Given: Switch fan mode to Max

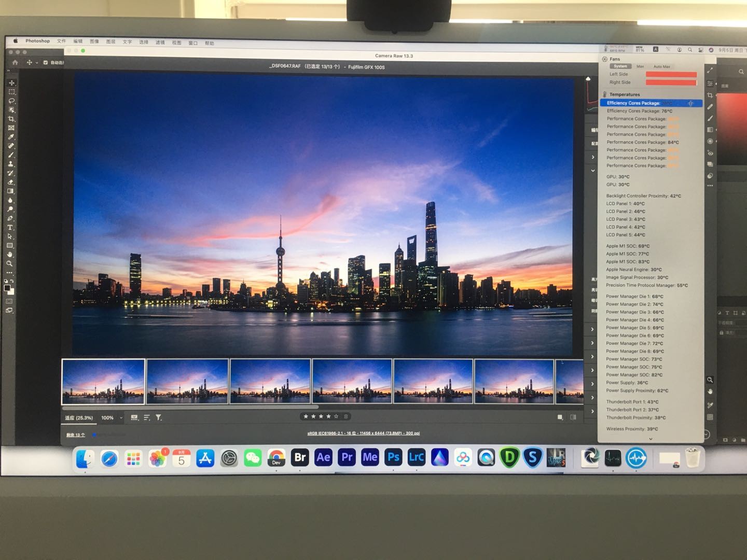Looking at the screenshot, I should pos(640,66).
